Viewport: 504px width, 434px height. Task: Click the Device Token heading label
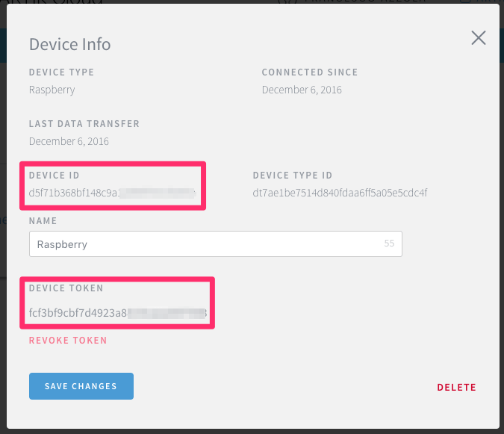coord(66,288)
